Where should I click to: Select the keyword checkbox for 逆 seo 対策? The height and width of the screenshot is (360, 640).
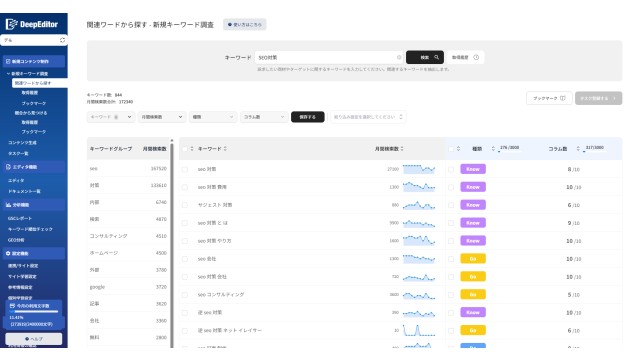coord(185,313)
